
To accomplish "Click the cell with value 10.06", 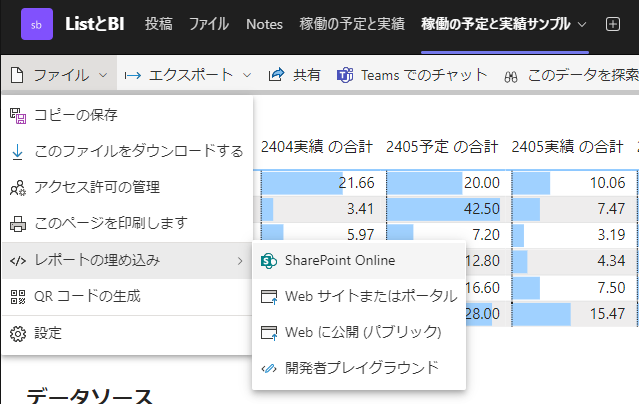I will (573, 183).
